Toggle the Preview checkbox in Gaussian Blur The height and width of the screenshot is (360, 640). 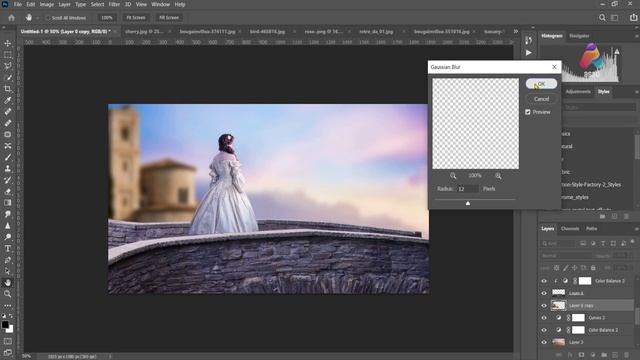(x=528, y=112)
